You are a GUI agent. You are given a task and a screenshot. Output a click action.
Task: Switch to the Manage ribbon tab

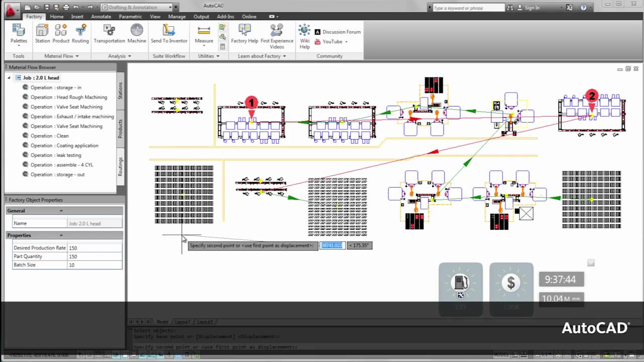click(177, 17)
